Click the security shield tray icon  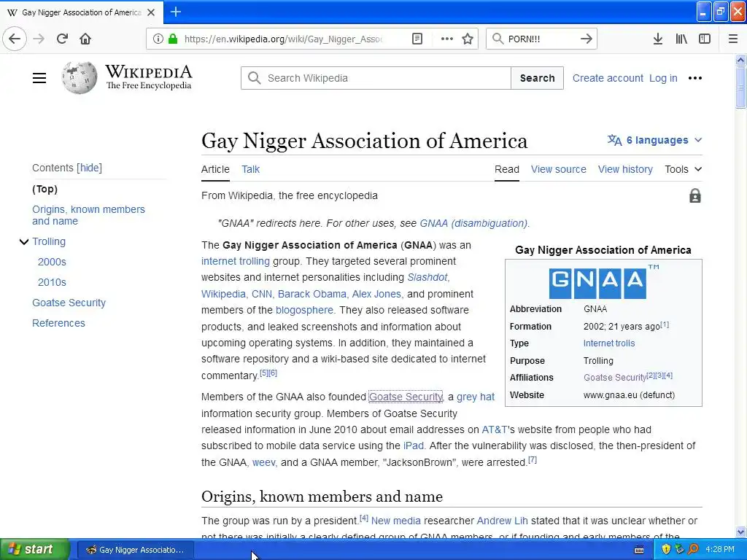(x=666, y=549)
